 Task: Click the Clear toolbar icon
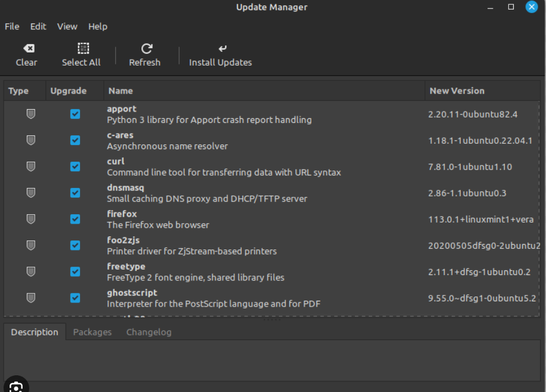[x=29, y=48]
